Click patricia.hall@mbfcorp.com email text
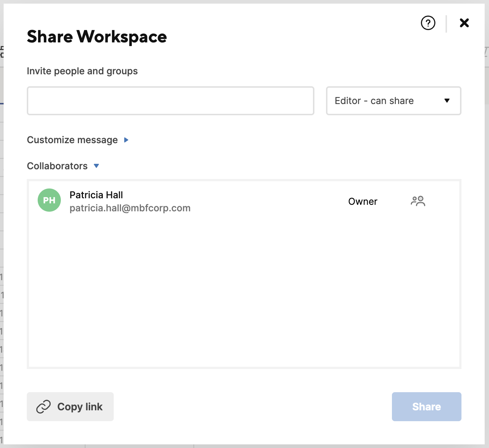489x448 pixels. (x=130, y=208)
